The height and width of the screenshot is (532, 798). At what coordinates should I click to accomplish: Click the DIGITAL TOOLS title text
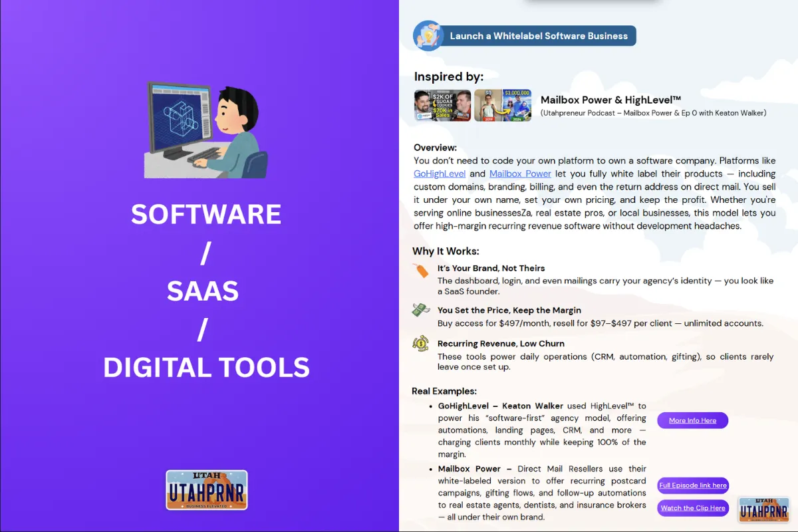pyautogui.click(x=206, y=367)
